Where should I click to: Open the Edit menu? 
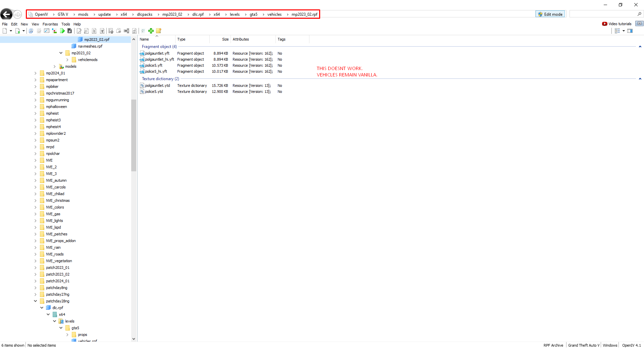(x=14, y=24)
